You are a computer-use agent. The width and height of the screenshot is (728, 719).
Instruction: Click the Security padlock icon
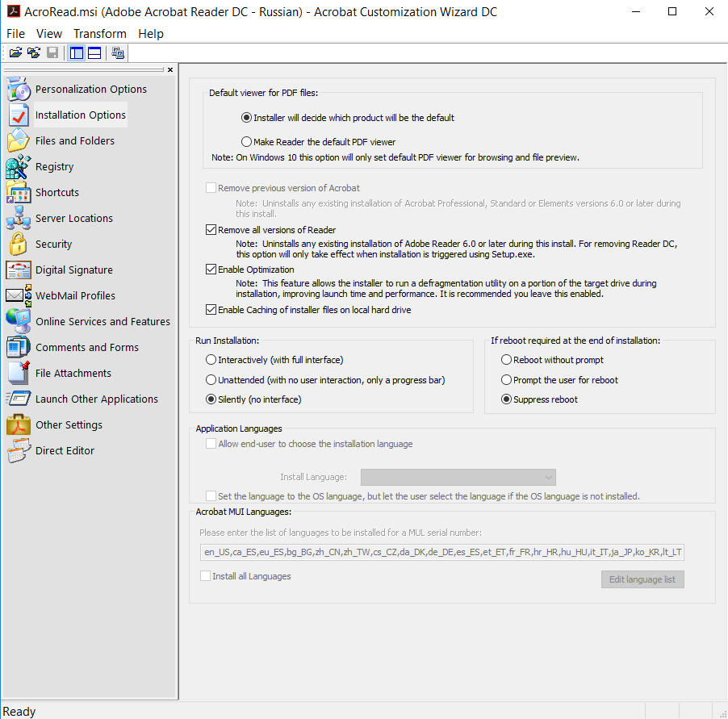(x=19, y=245)
